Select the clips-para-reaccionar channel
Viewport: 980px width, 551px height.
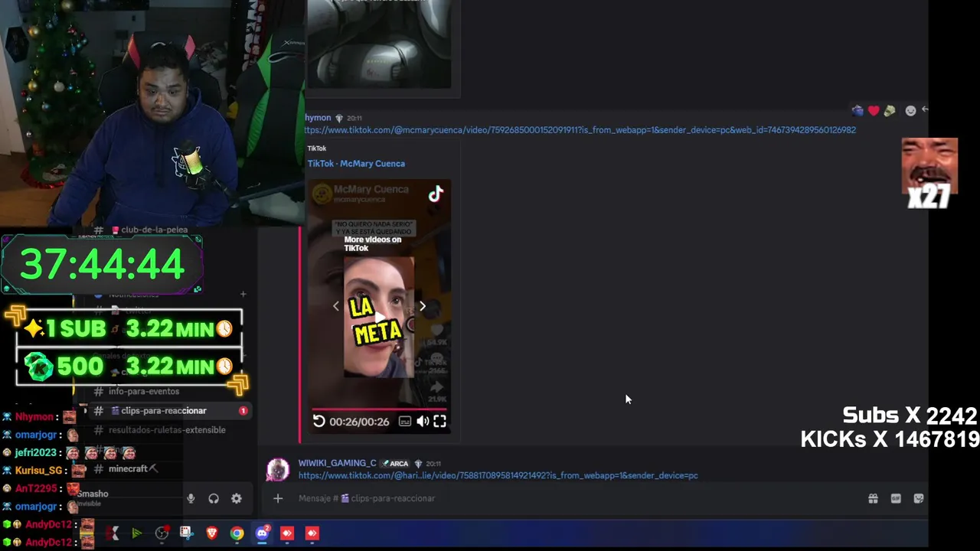pyautogui.click(x=169, y=411)
